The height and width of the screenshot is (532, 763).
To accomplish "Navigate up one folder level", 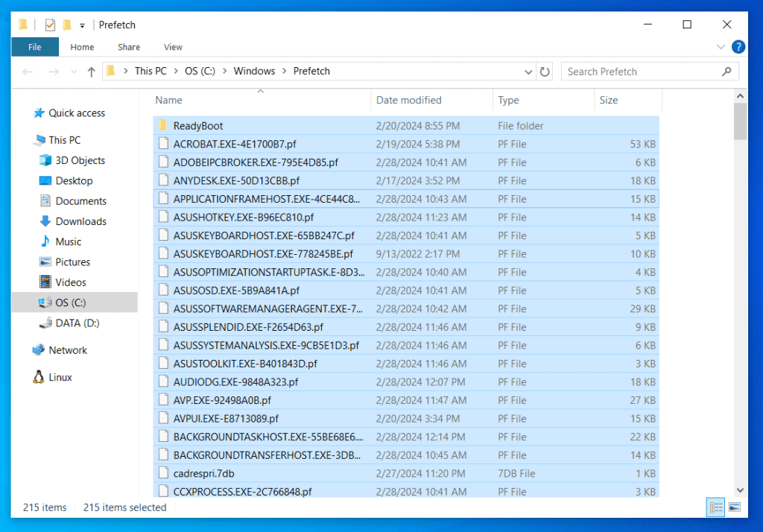I will point(91,72).
